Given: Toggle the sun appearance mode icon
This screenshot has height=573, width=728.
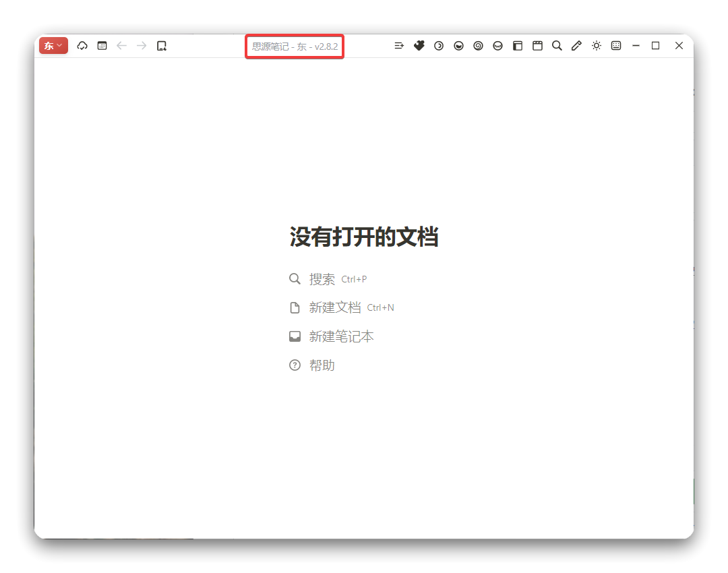Looking at the screenshot, I should [x=597, y=46].
